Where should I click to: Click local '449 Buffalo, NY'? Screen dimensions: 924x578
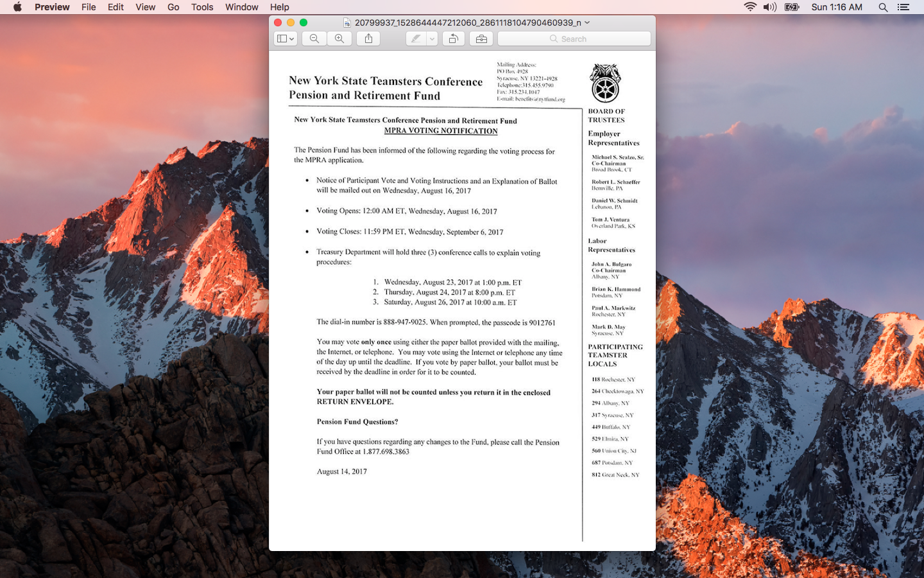pos(611,427)
